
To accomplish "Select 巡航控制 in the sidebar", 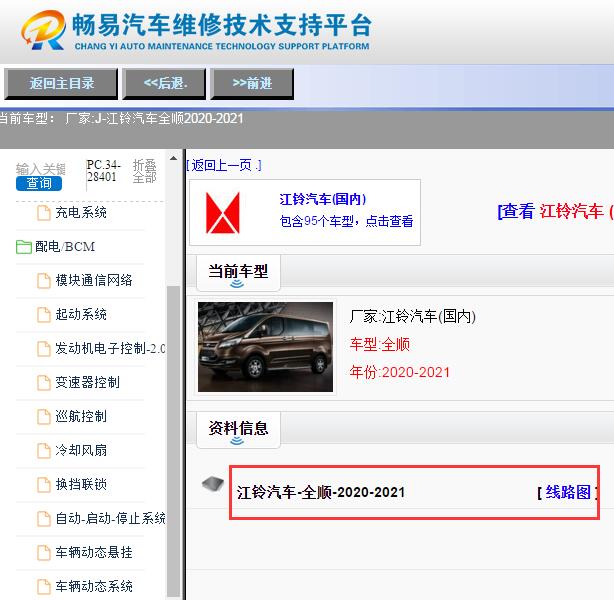I will pyautogui.click(x=81, y=417).
